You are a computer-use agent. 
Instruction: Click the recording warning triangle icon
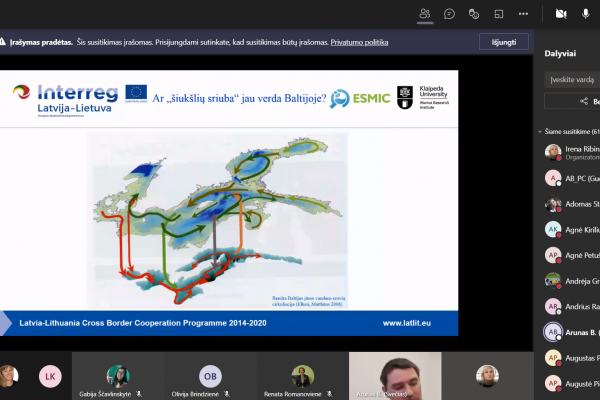coord(2,42)
